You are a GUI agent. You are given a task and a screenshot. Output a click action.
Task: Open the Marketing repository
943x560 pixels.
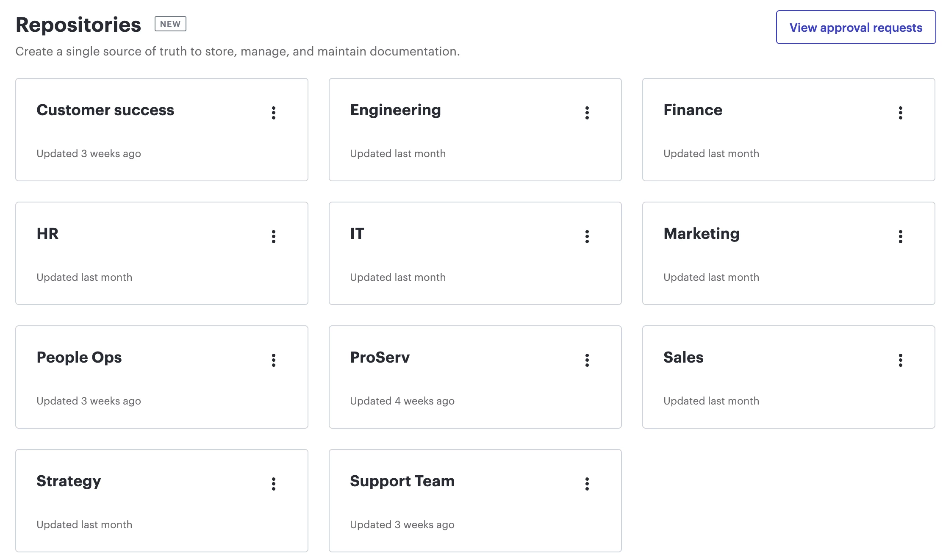(x=702, y=234)
